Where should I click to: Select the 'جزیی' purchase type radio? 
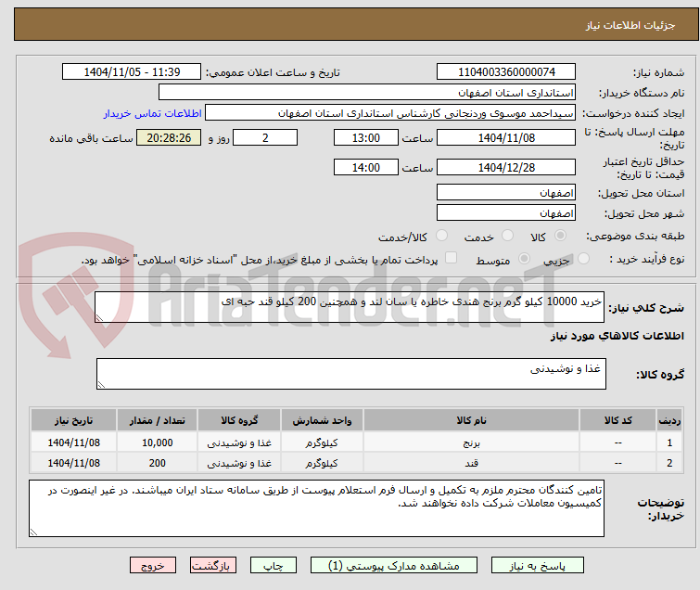583,259
